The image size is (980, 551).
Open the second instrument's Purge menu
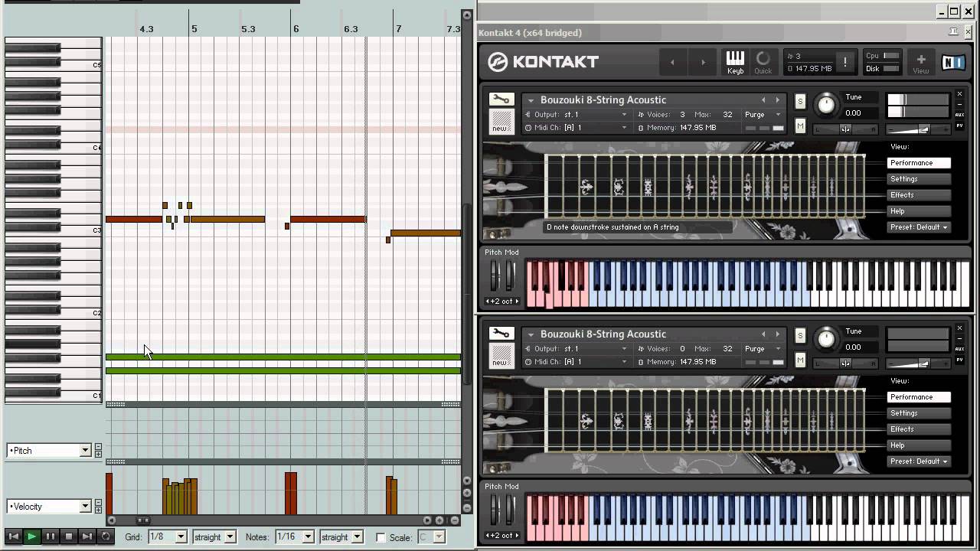click(x=763, y=349)
